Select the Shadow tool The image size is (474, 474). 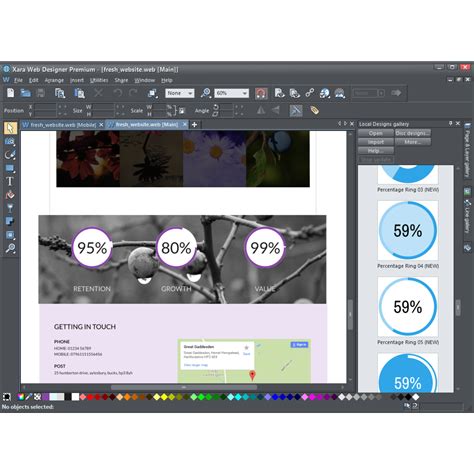pos(10,222)
